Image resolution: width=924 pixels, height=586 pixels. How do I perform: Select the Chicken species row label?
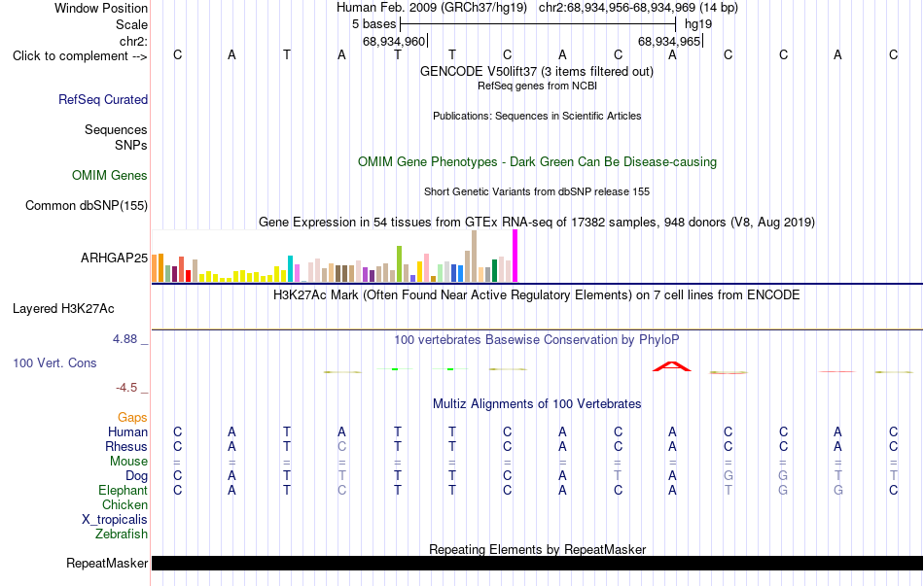pyautogui.click(x=124, y=504)
